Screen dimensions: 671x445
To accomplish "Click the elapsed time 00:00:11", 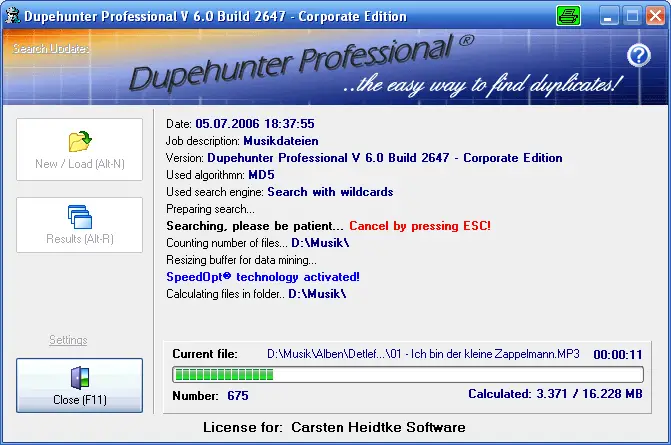I will (618, 355).
